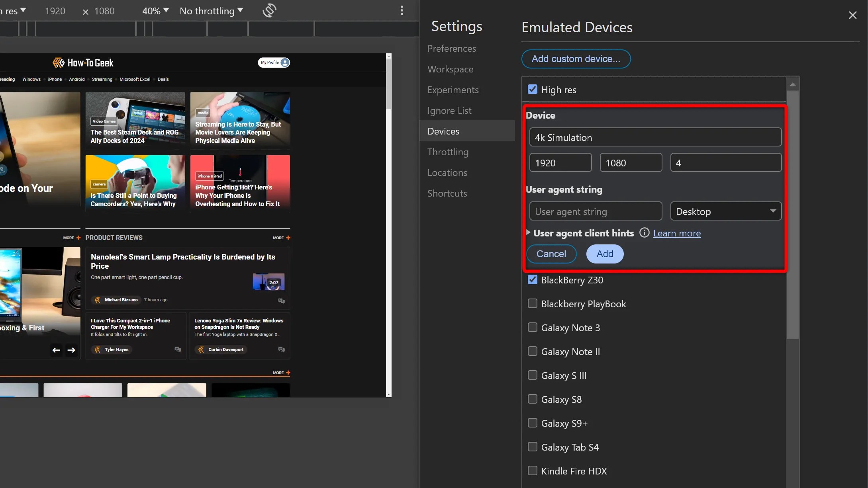Open the Learn more link
Image resolution: width=868 pixels, height=488 pixels.
pos(676,233)
